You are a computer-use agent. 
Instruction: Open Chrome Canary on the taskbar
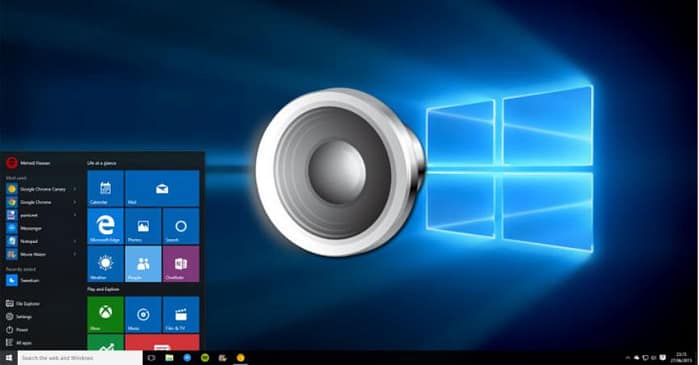tap(241, 357)
